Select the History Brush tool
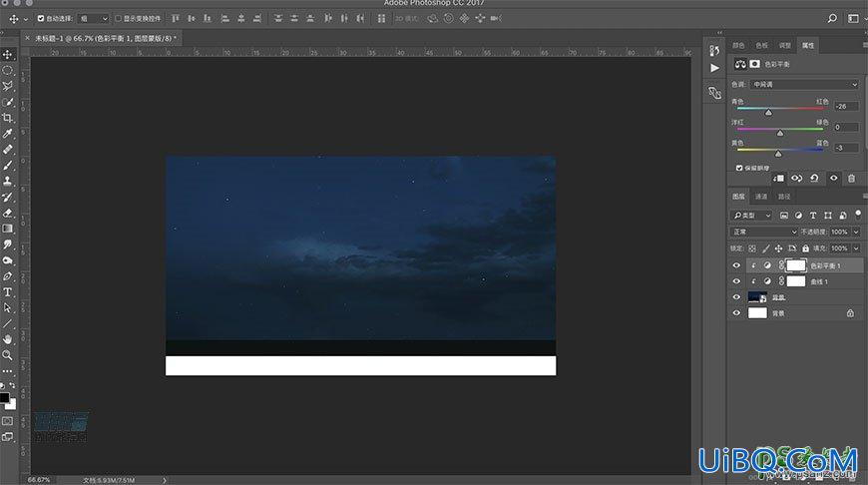Screen dimensions: 868x485 pos(8,197)
